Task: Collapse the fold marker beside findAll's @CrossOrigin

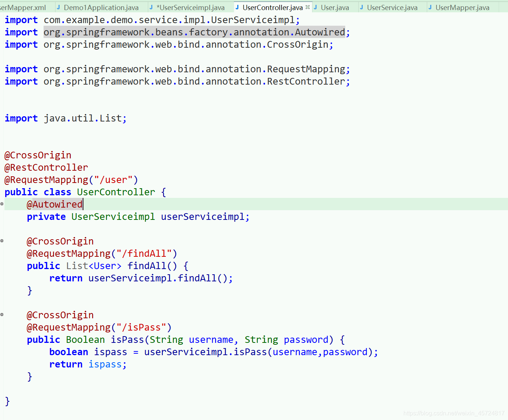Action: (x=2, y=241)
